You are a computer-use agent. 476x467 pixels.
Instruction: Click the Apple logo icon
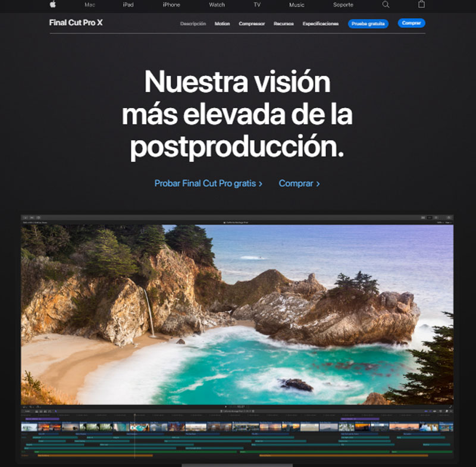(52, 4)
